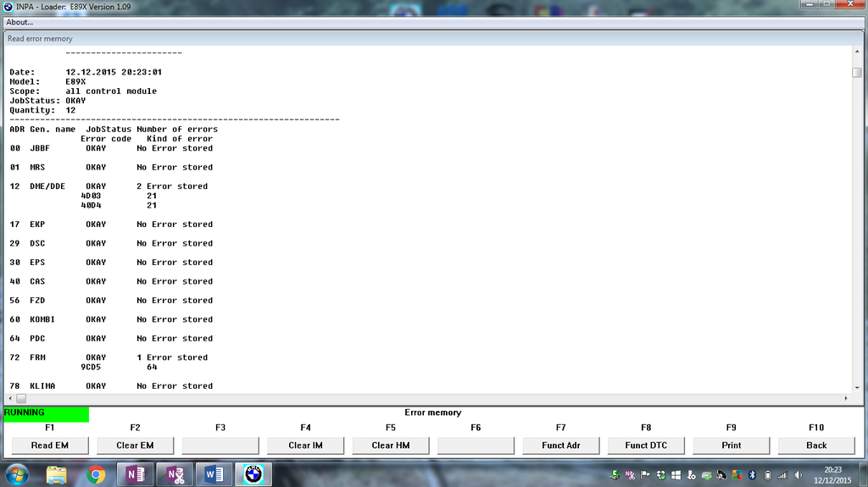The image size is (868, 487).
Task: Click the date value 12.12.2015 20:23:01
Action: (114, 72)
